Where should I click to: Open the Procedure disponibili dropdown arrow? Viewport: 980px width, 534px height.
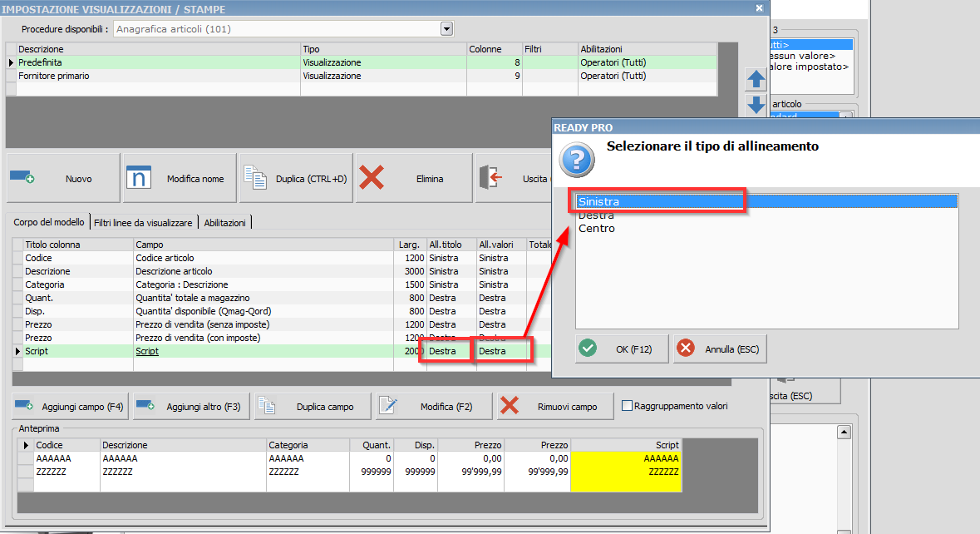[446, 29]
